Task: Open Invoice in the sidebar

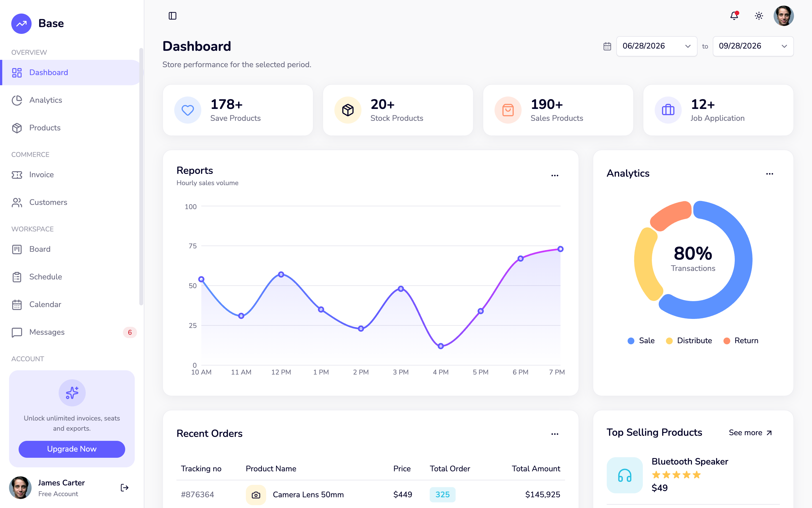Action: (x=70, y=175)
